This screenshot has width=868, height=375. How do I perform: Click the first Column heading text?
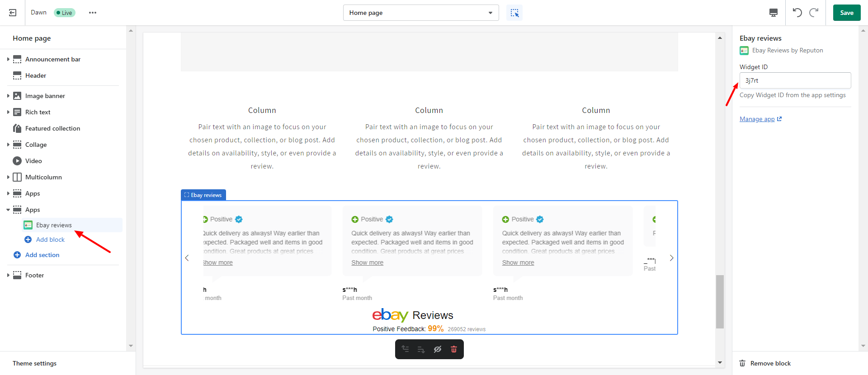(x=262, y=110)
